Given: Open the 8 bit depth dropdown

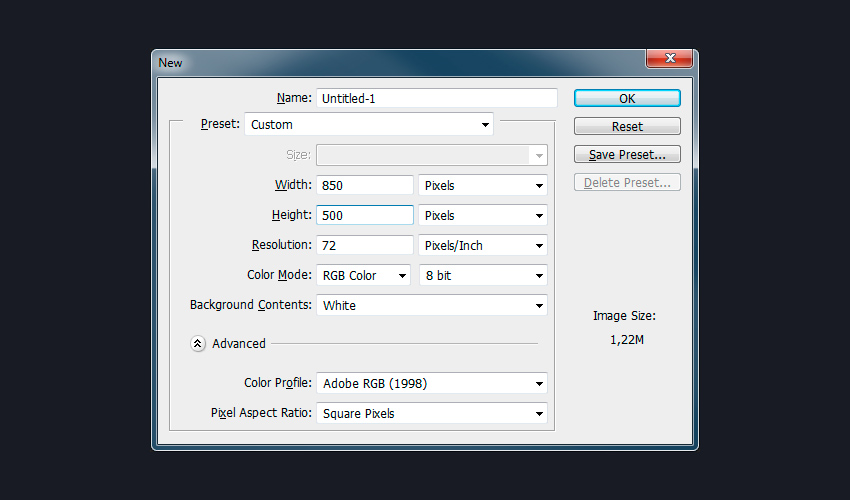Looking at the screenshot, I should [x=482, y=275].
